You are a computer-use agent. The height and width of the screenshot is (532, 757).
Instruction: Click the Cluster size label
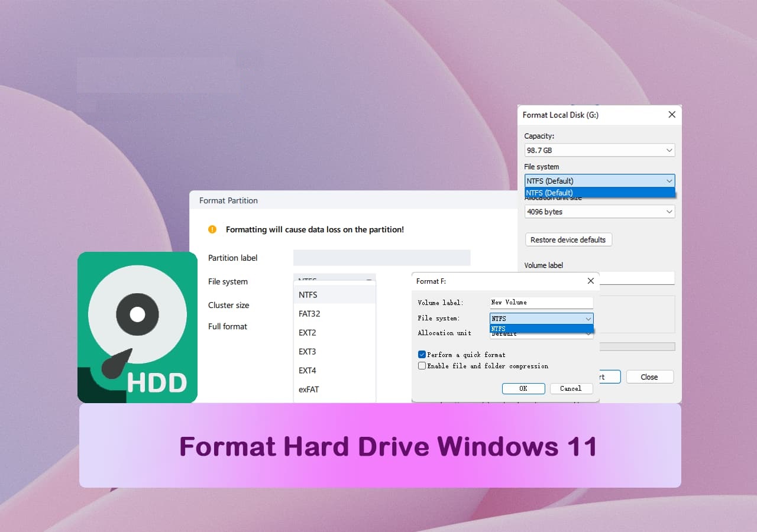point(228,305)
